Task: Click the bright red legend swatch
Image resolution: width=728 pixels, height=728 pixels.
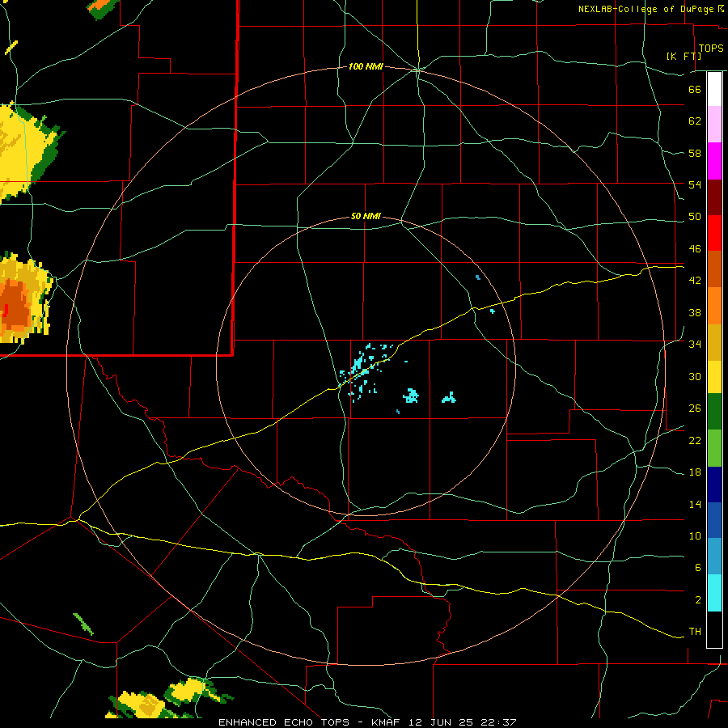Action: tap(714, 233)
